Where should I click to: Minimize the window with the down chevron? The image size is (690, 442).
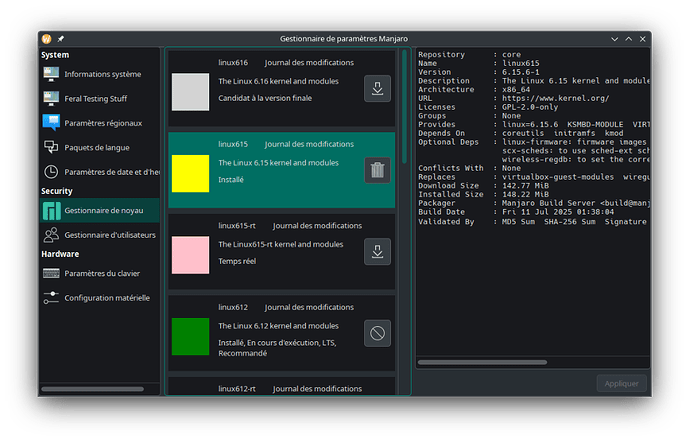(x=614, y=39)
